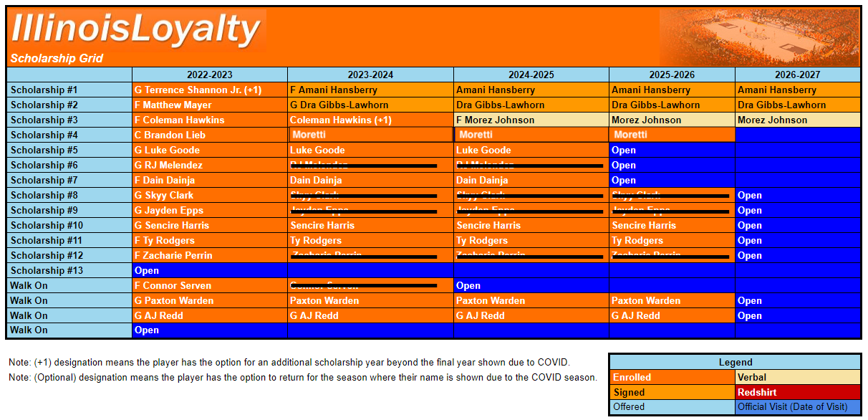
Task: Select the Enrolled legend swatch
Action: (672, 377)
